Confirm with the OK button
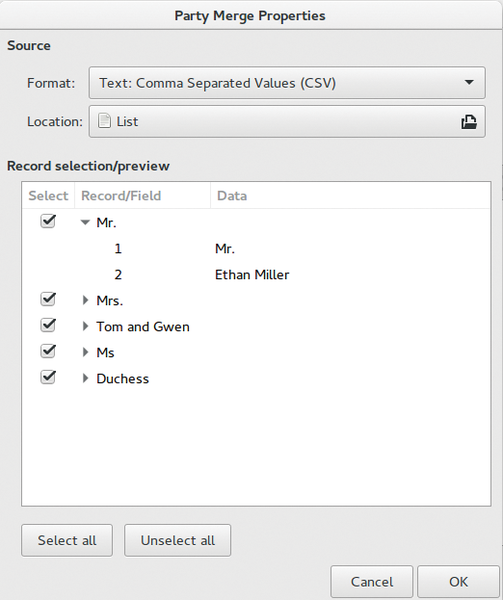Screen dimensions: 503x600 click(x=458, y=582)
